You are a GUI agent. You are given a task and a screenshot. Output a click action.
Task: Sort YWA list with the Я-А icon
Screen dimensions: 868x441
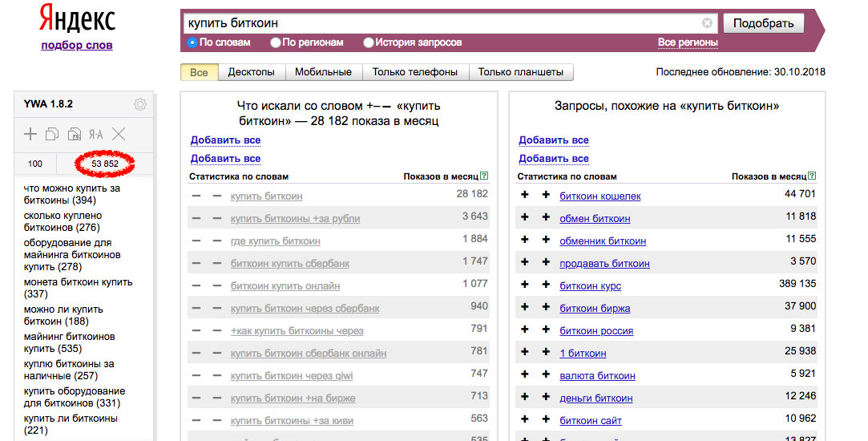click(96, 134)
